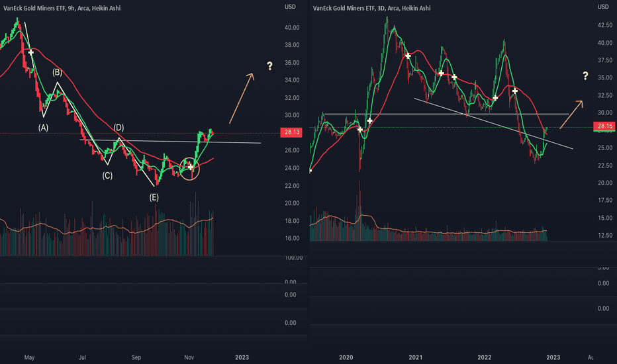Click the 42.50 price level on the 3D axis
Screen dimensions: 617x364
click(x=605, y=24)
